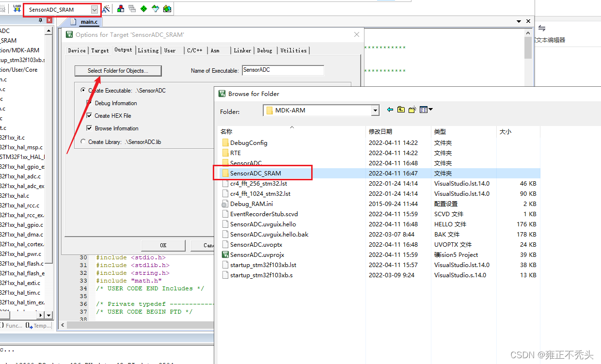Sort the file list by 类型 column
601x364 pixels.
[464, 131]
